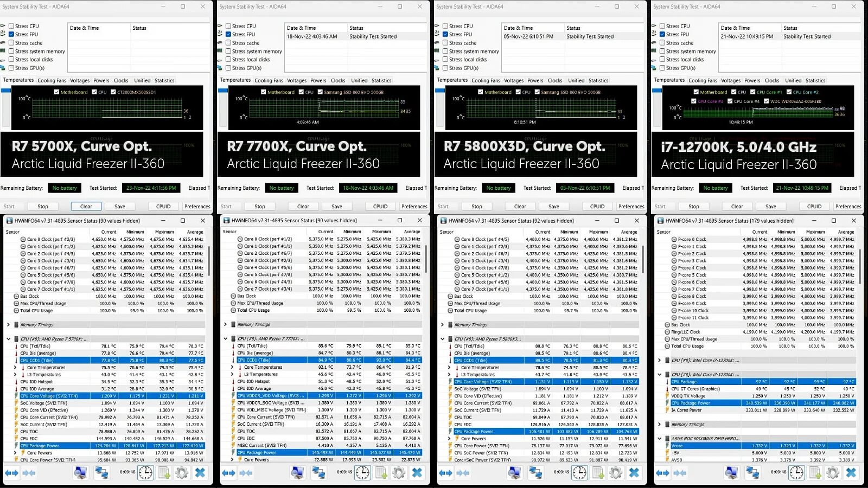
Task: Click the blue expand arrows icon in the Ryzen 7 5700X HWiNFO window
Action: click(11, 473)
